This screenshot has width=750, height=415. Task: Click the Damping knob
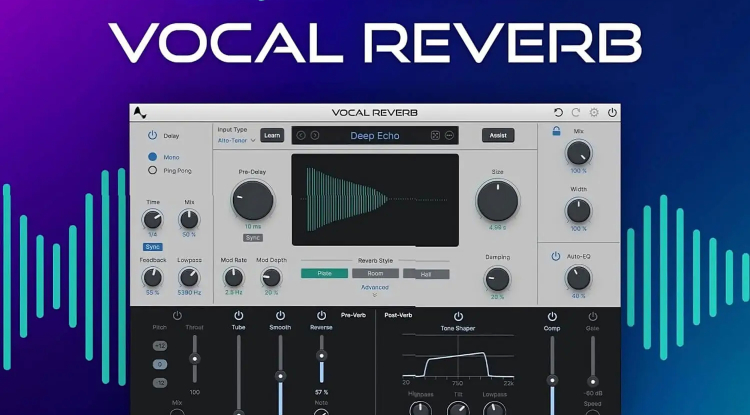coord(497,279)
